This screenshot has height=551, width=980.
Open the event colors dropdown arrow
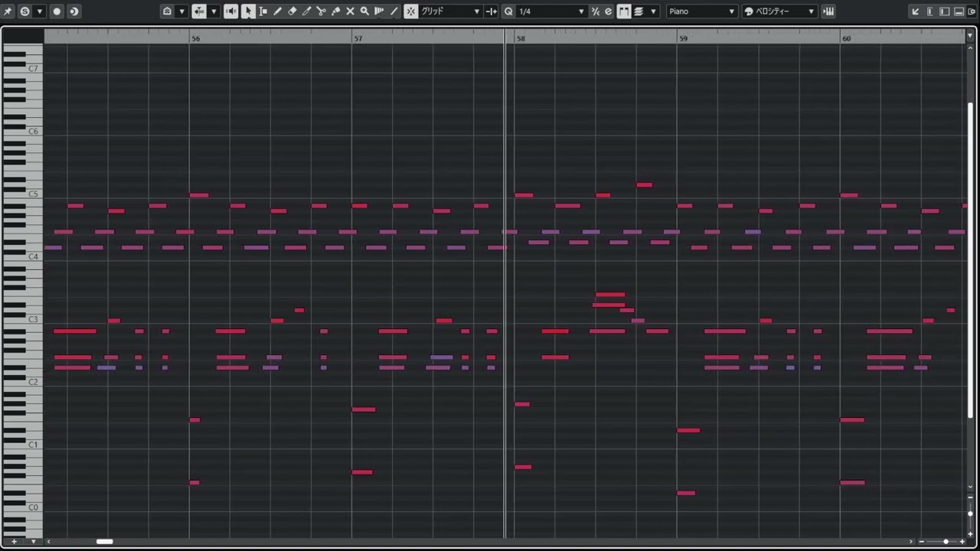point(655,11)
